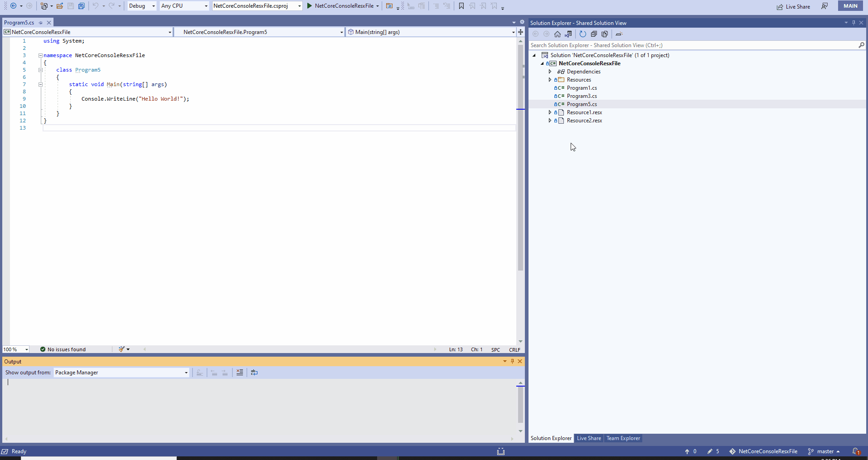Unpin the Output window auto-hide pin
The image size is (868, 460).
pyautogui.click(x=512, y=361)
